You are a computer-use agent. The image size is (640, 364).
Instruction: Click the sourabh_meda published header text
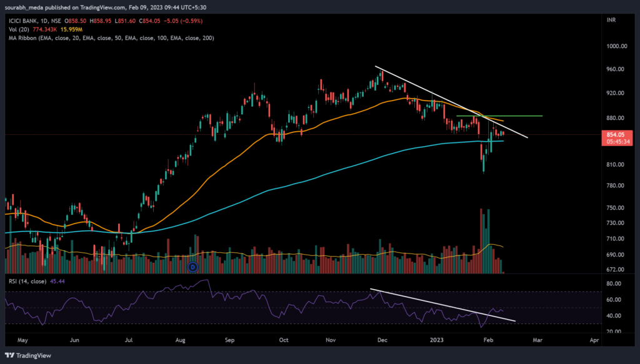[x=105, y=7]
